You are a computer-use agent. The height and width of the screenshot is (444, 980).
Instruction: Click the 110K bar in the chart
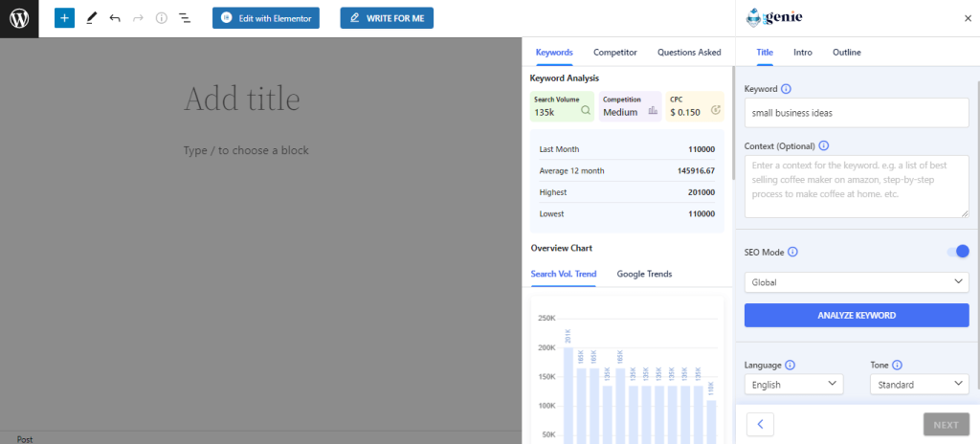(x=711, y=422)
